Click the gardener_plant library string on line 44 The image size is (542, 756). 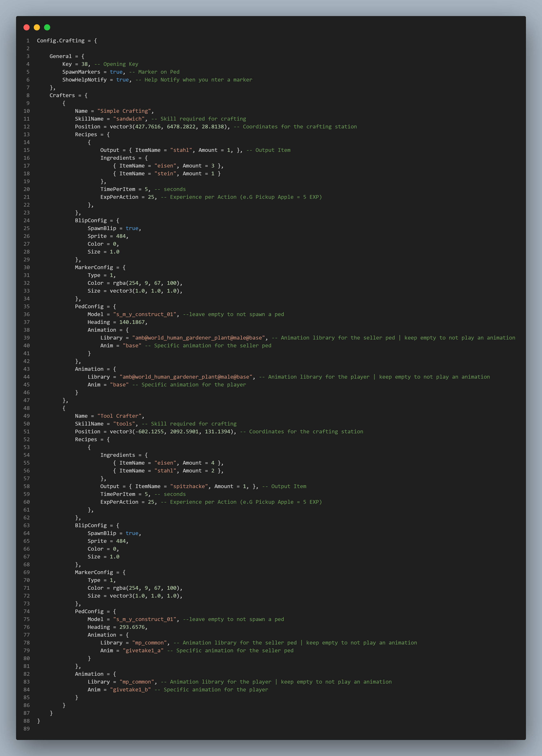186,377
